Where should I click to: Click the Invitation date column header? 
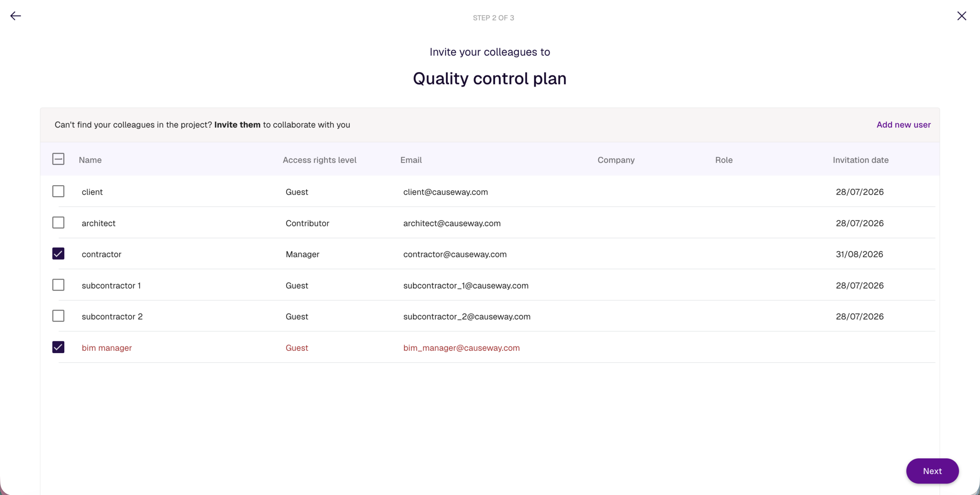861,160
